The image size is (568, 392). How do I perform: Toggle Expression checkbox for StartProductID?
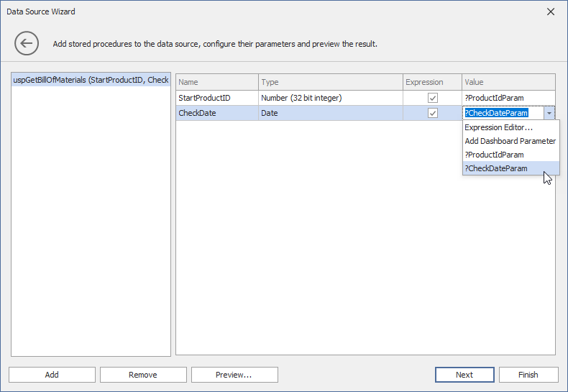433,98
